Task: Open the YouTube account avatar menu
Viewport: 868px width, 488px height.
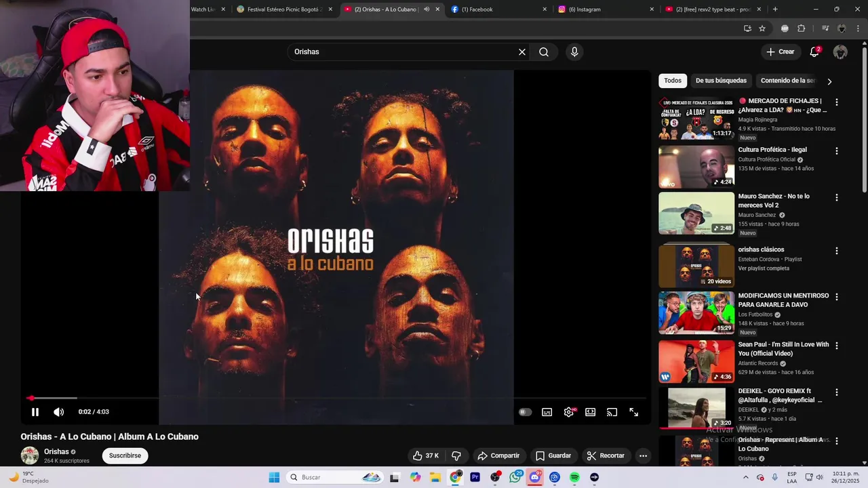Action: click(840, 52)
